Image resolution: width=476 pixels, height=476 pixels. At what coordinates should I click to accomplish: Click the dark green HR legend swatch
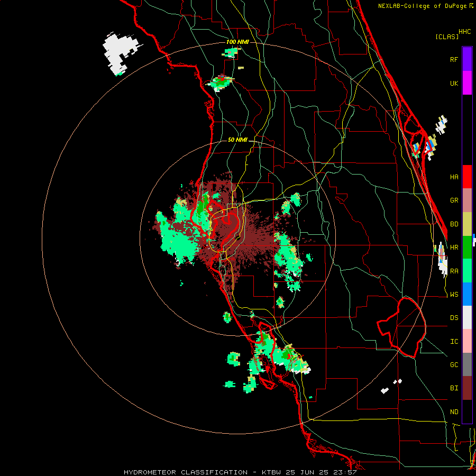[467, 248]
